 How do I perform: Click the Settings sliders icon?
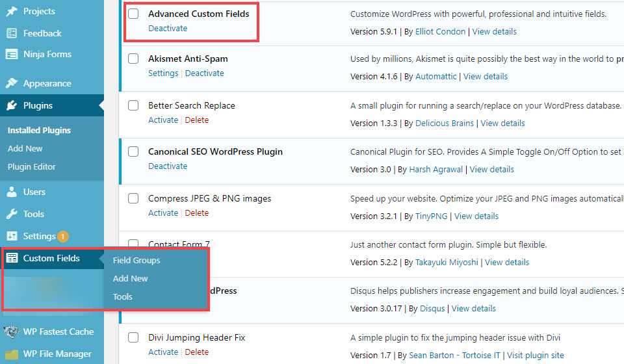pyautogui.click(x=12, y=236)
